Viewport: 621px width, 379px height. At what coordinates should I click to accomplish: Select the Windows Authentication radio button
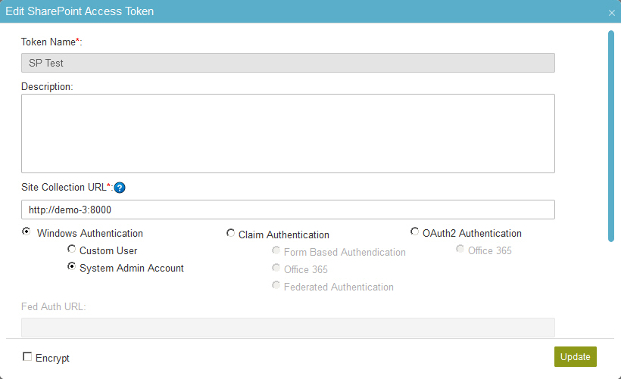(x=26, y=231)
